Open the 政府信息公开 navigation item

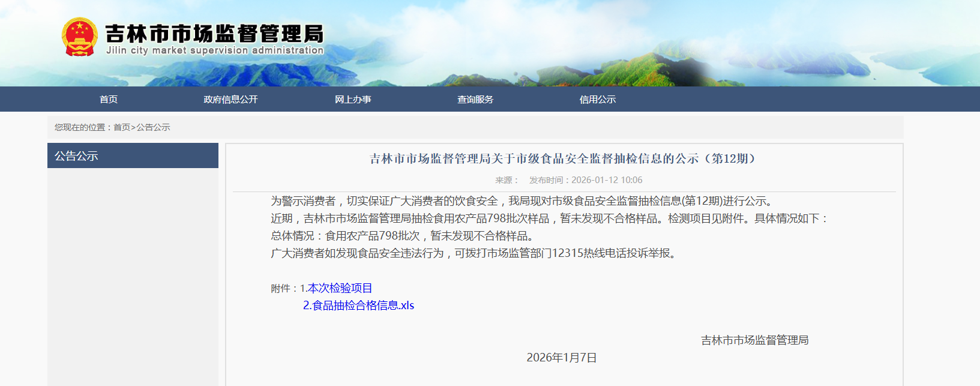click(230, 99)
